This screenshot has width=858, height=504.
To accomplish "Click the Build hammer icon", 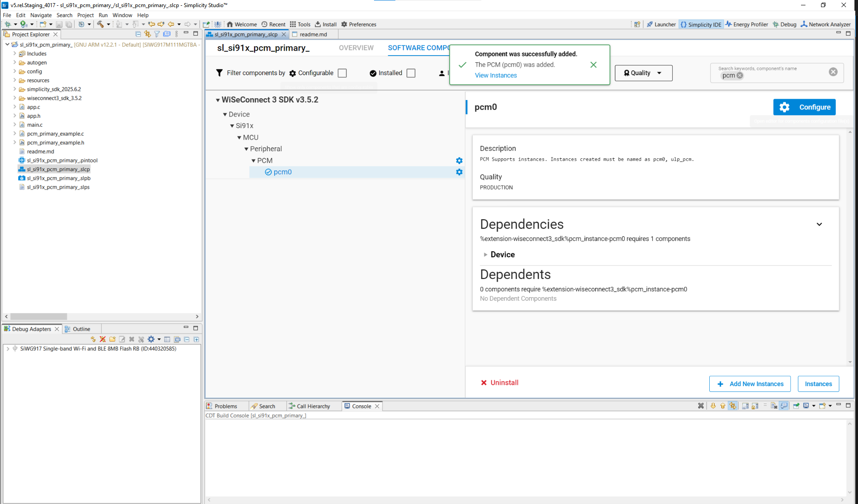I will pyautogui.click(x=101, y=24).
